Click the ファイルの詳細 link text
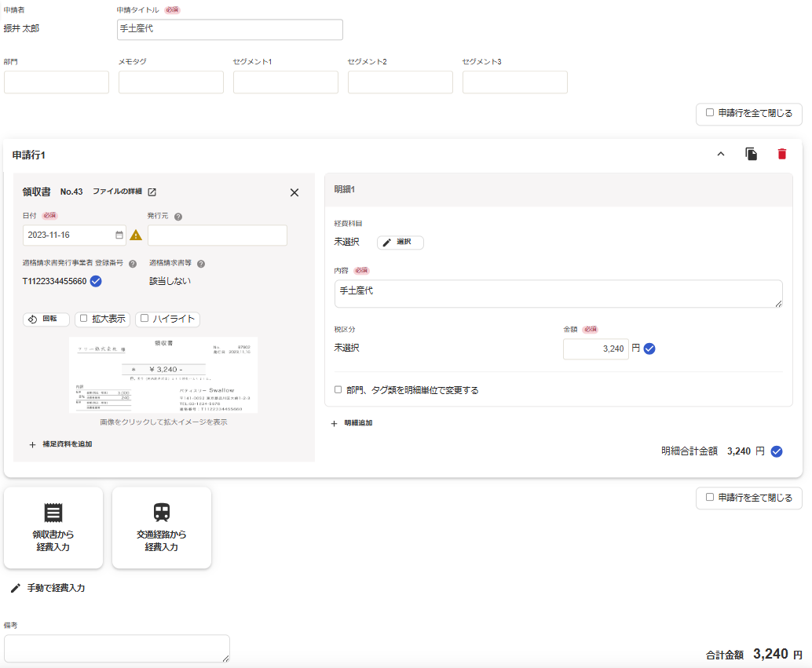Image resolution: width=812 pixels, height=668 pixels. click(x=117, y=192)
